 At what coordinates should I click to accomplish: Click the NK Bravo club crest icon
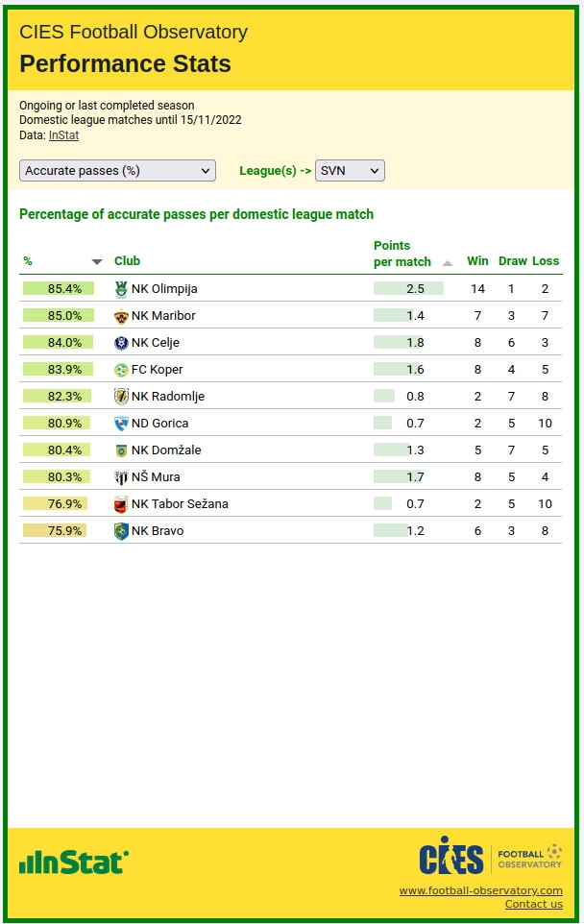121,531
